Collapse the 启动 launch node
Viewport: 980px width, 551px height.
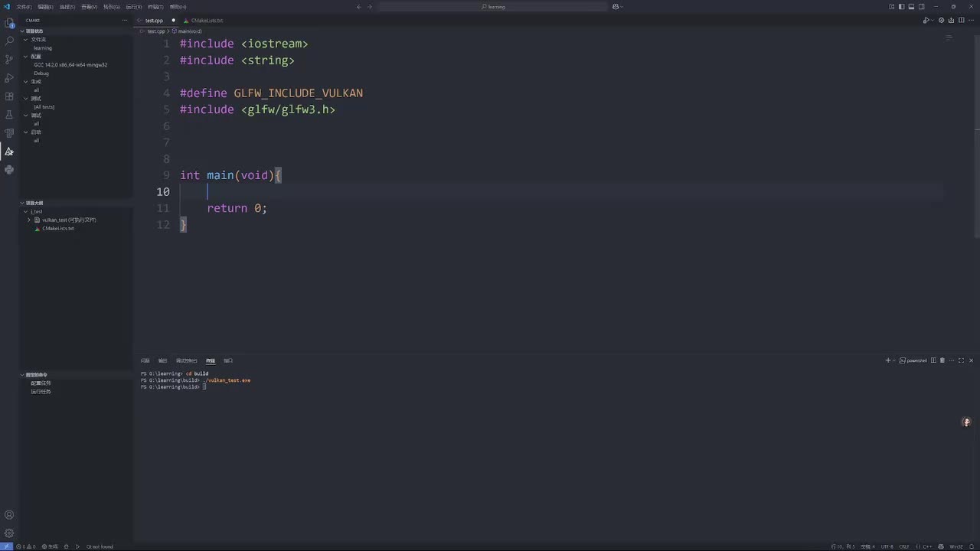click(26, 132)
